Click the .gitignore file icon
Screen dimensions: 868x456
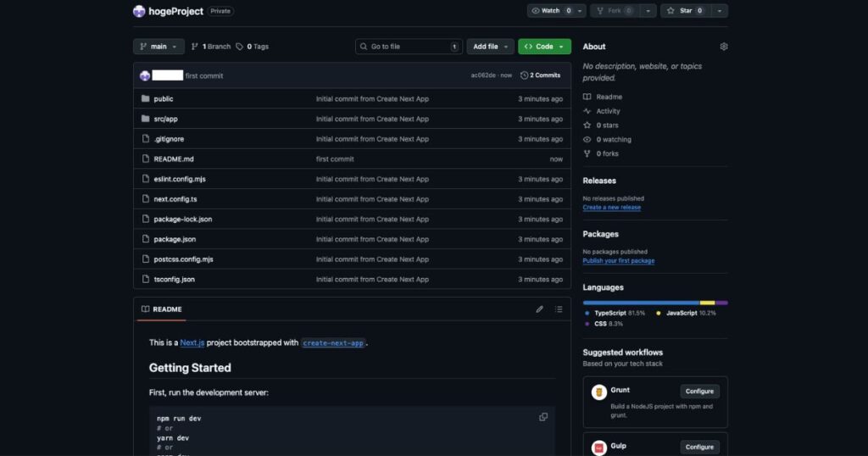point(146,138)
